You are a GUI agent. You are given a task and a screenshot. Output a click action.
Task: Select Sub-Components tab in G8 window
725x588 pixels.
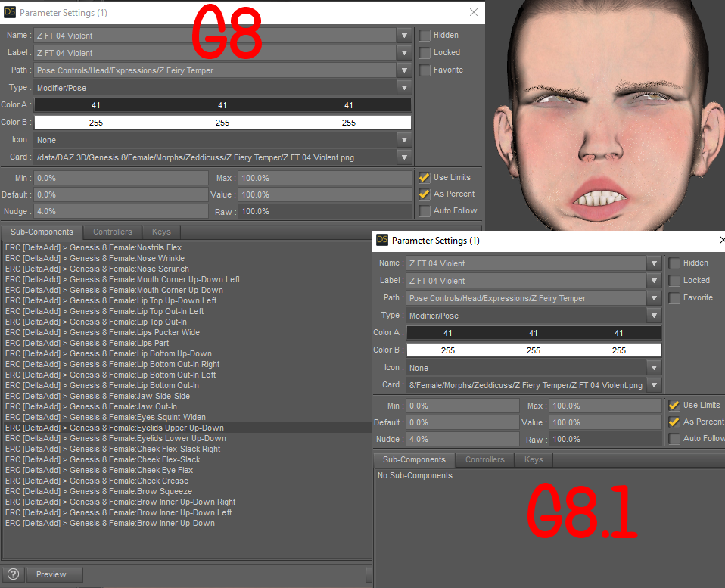click(42, 232)
